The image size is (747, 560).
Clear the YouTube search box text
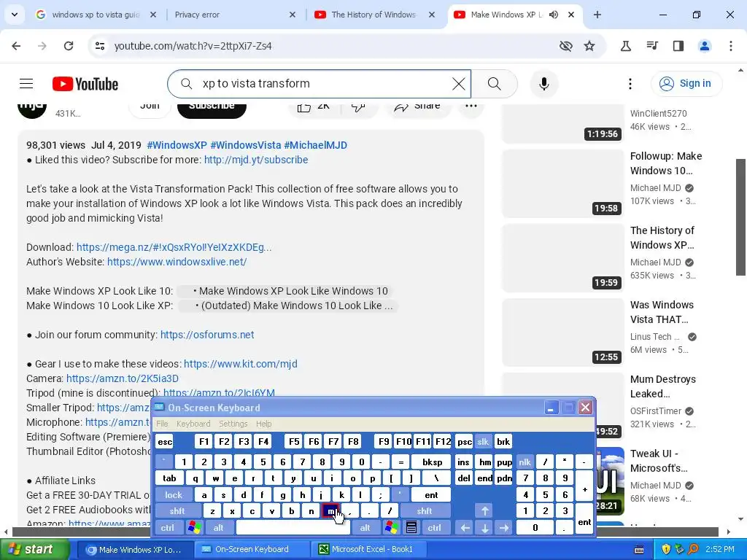pyautogui.click(x=458, y=84)
